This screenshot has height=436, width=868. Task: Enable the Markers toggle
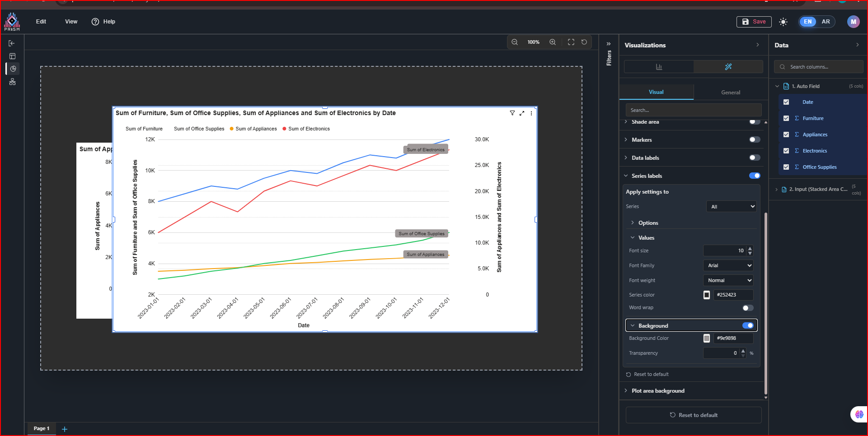[x=754, y=140]
